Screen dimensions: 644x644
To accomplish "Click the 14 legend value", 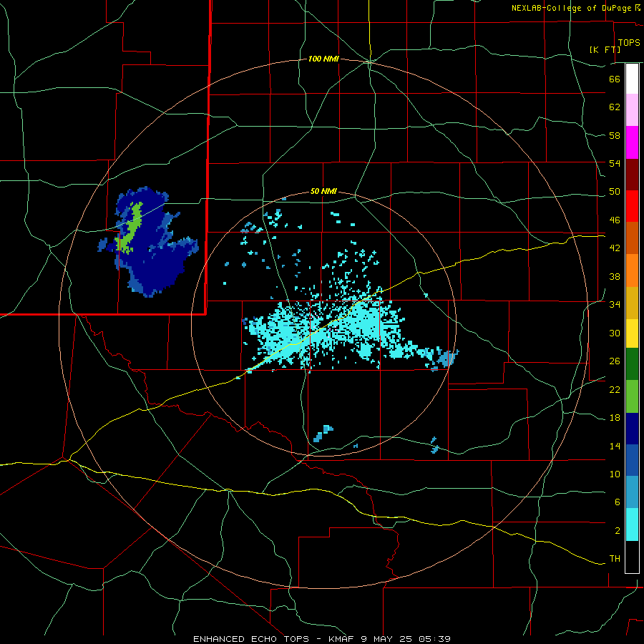I will pyautogui.click(x=615, y=446).
